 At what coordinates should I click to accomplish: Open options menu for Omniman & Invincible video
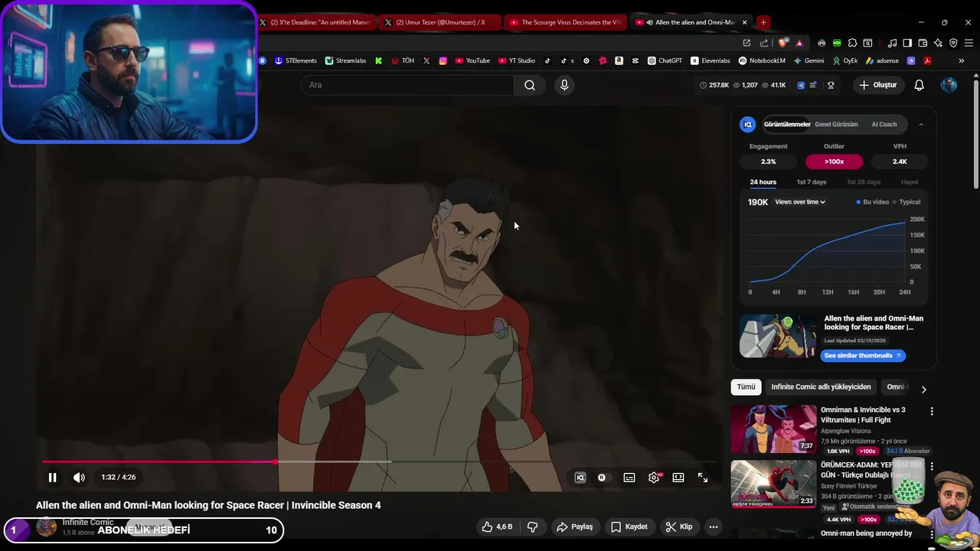click(932, 412)
